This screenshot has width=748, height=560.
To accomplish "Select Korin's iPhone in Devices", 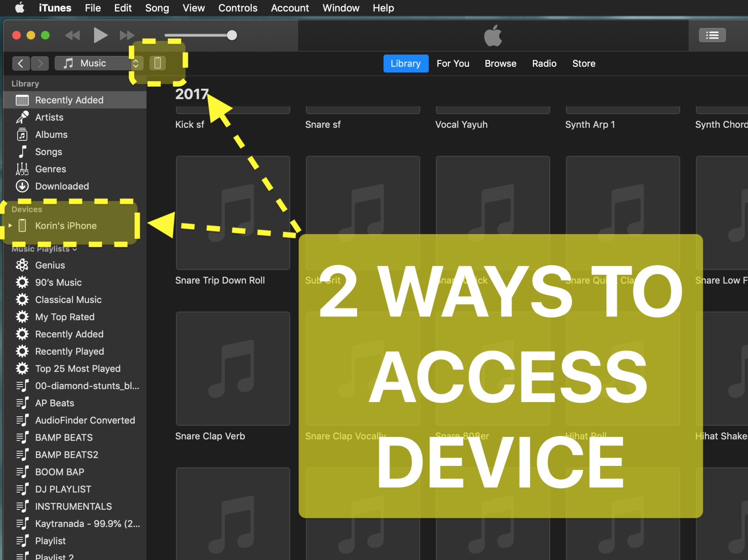I will (75, 226).
